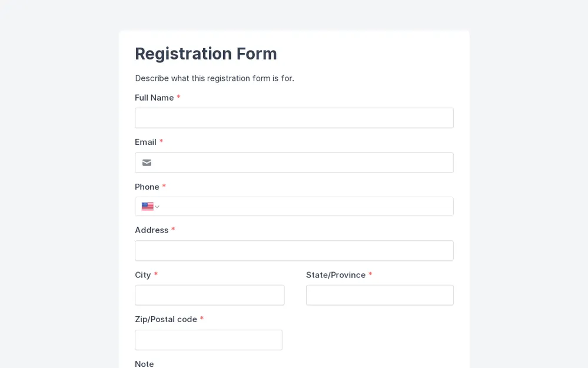Click the Email field label
Viewport: 588px width, 368px height.
(145, 142)
